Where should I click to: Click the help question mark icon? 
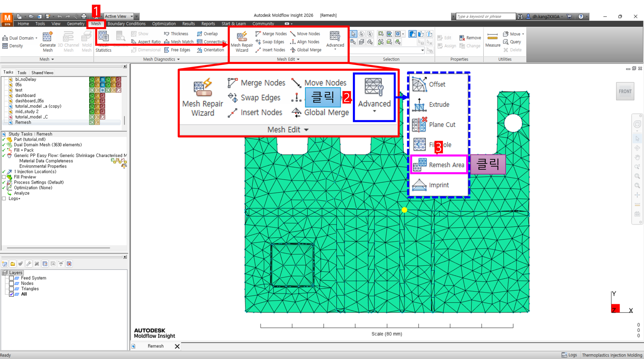pos(581,16)
